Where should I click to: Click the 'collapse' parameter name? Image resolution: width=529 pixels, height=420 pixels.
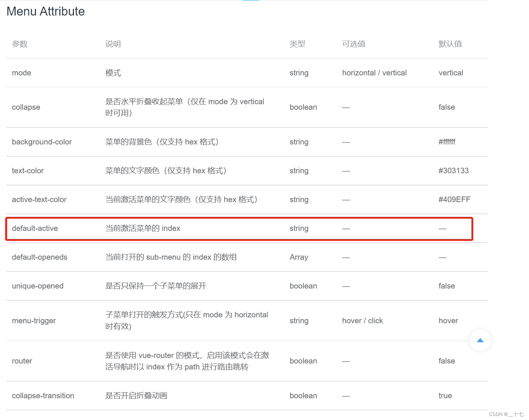click(x=26, y=107)
